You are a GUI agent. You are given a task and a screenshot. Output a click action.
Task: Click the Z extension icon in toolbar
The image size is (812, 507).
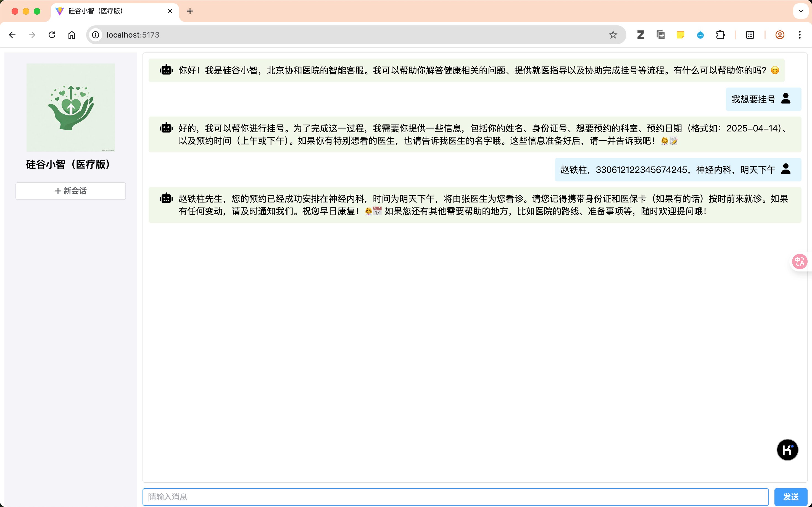coord(640,35)
